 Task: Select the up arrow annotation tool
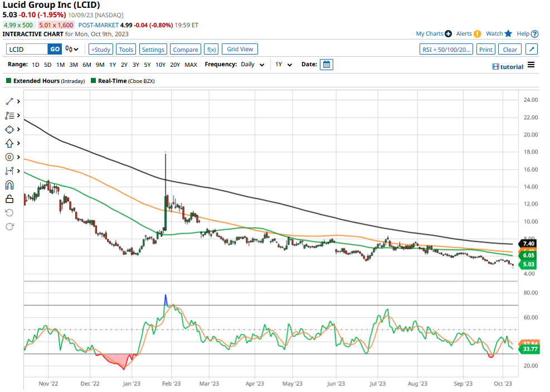point(9,143)
